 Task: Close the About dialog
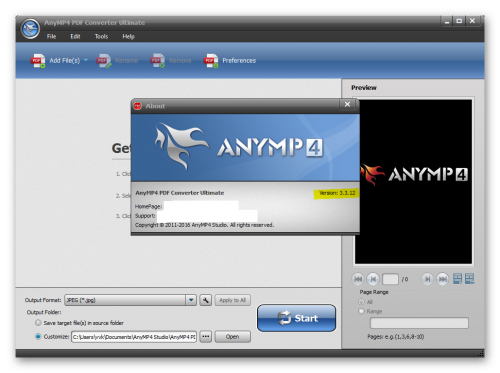(347, 104)
